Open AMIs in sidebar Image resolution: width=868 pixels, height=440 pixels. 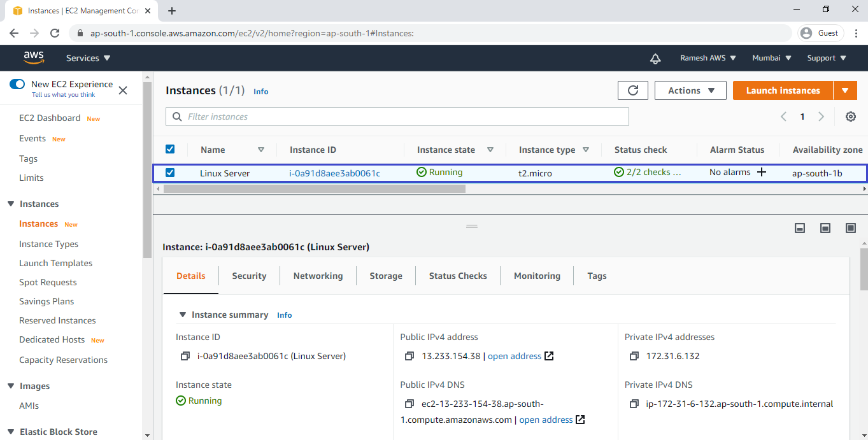click(29, 406)
